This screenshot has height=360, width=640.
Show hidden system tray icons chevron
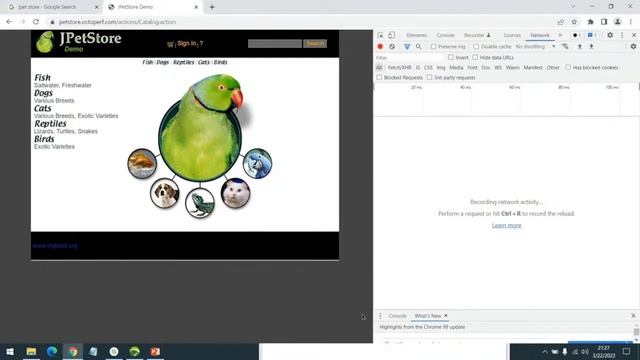tap(544, 351)
